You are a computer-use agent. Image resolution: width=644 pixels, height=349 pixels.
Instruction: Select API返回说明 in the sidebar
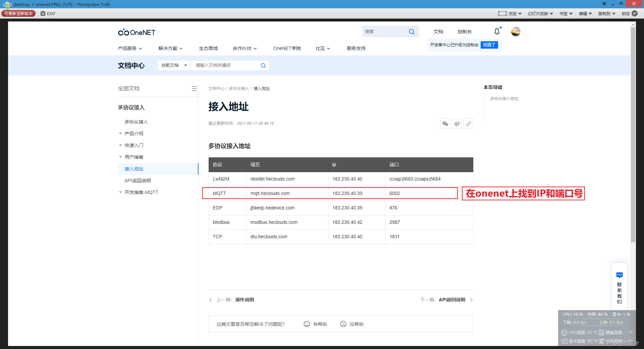(x=138, y=181)
